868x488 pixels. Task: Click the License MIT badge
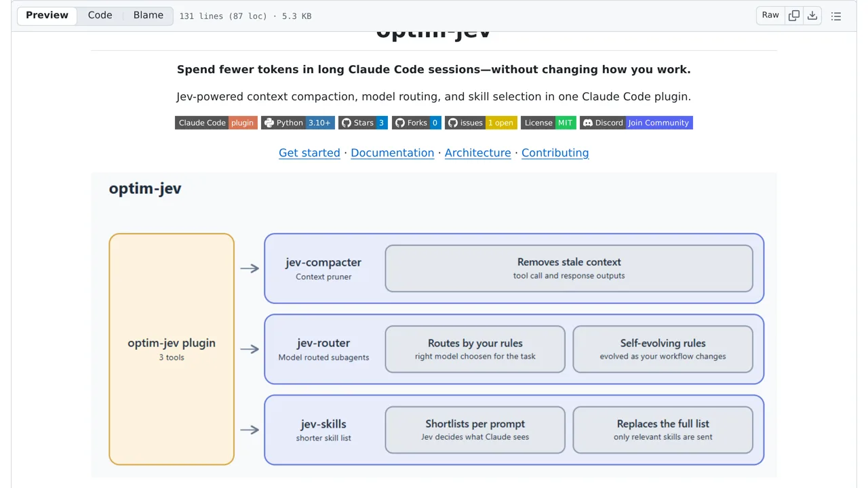coord(549,123)
